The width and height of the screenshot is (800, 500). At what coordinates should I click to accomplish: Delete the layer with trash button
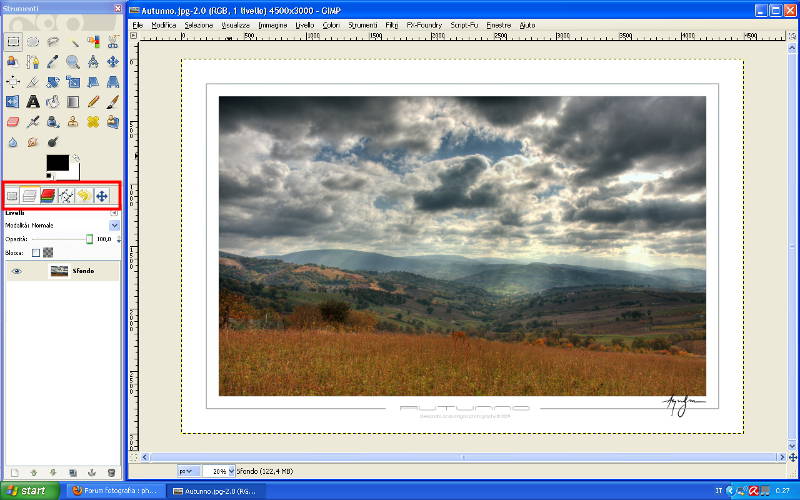pos(112,472)
